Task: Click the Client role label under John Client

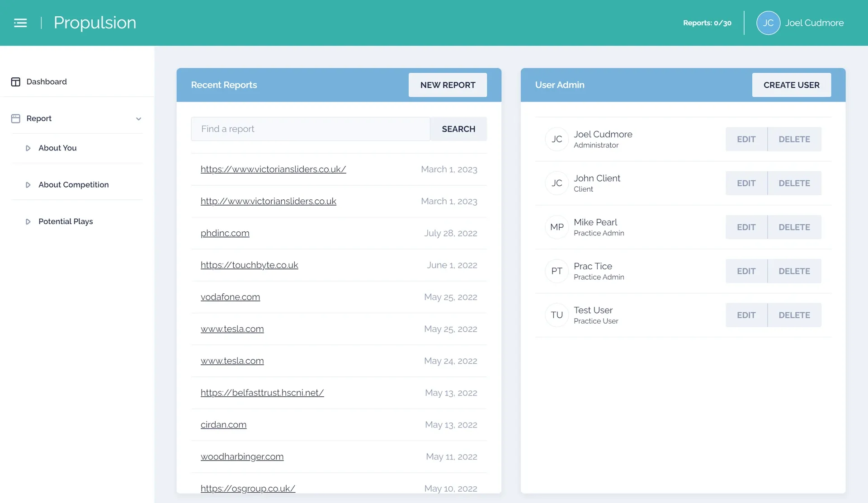Action: [583, 189]
